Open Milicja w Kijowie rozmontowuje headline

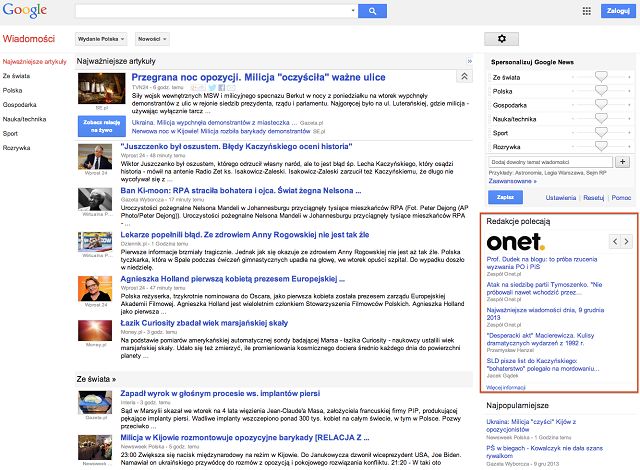[245, 437]
